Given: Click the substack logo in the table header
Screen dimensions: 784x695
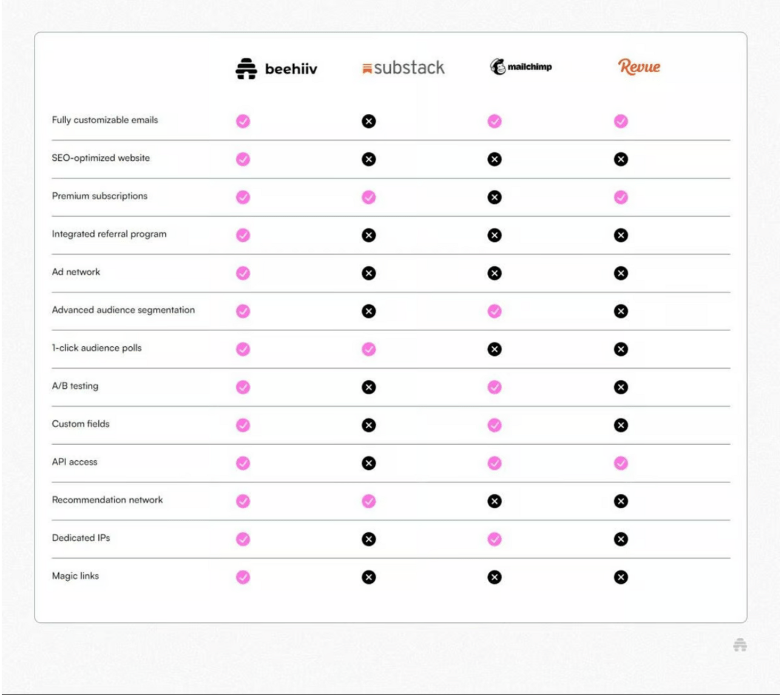Looking at the screenshot, I should [403, 68].
